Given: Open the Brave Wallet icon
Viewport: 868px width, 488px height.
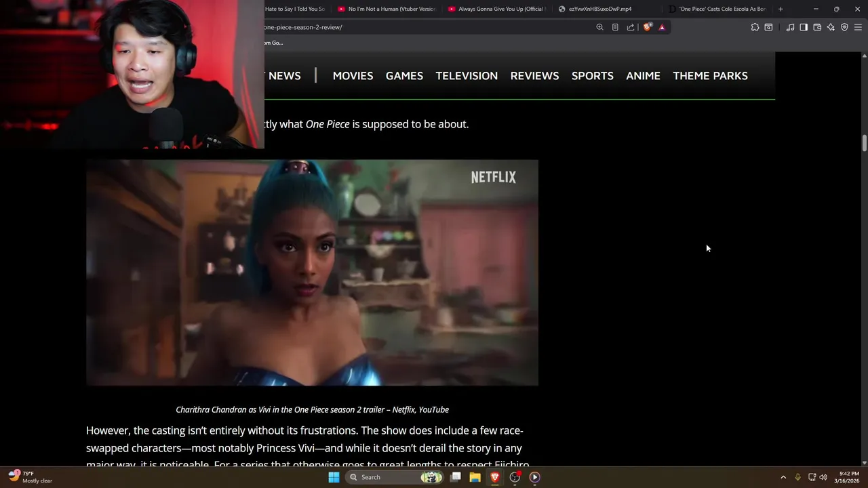Looking at the screenshot, I should tap(817, 27).
